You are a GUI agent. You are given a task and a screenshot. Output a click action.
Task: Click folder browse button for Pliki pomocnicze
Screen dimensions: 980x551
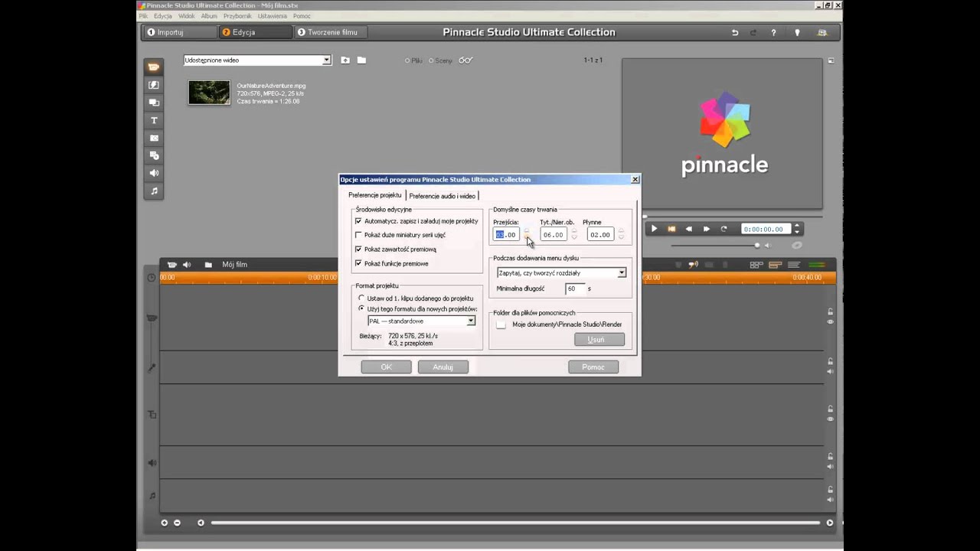501,324
